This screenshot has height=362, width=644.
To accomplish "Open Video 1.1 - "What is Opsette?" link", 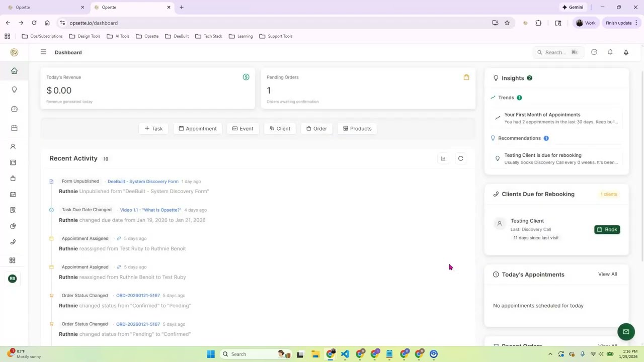I will click(x=150, y=210).
